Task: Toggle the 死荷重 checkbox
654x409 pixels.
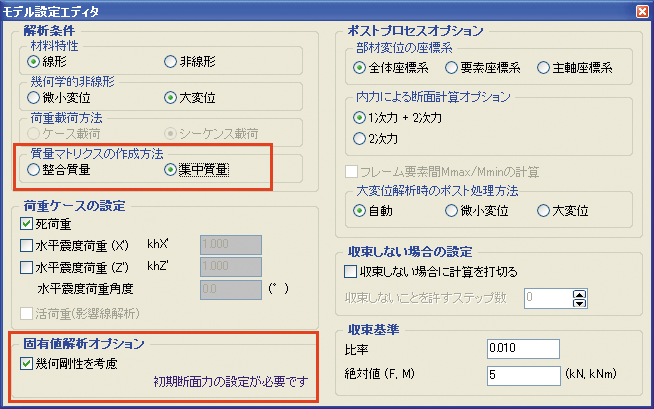Action: click(26, 224)
